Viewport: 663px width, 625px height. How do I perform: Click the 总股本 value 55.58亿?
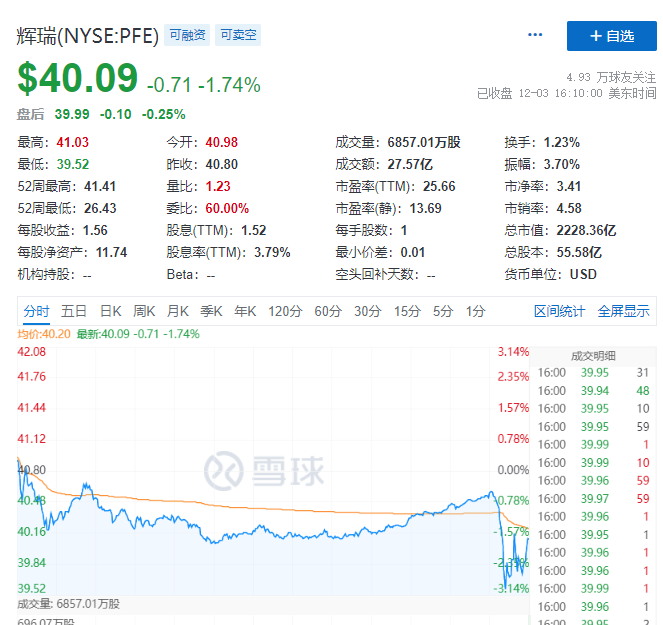coord(579,252)
